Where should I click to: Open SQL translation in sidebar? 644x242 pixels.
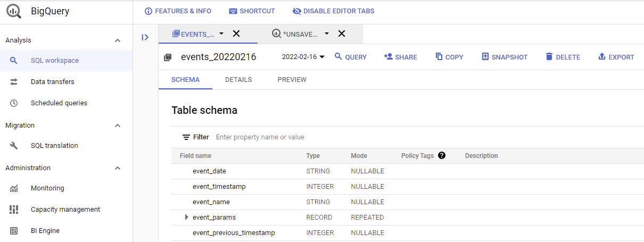[66, 146]
